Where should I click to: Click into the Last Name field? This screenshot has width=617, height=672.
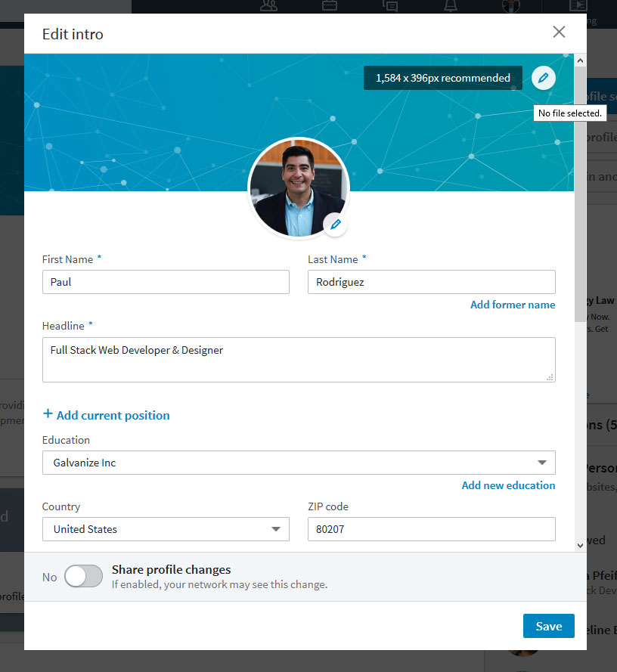[431, 282]
